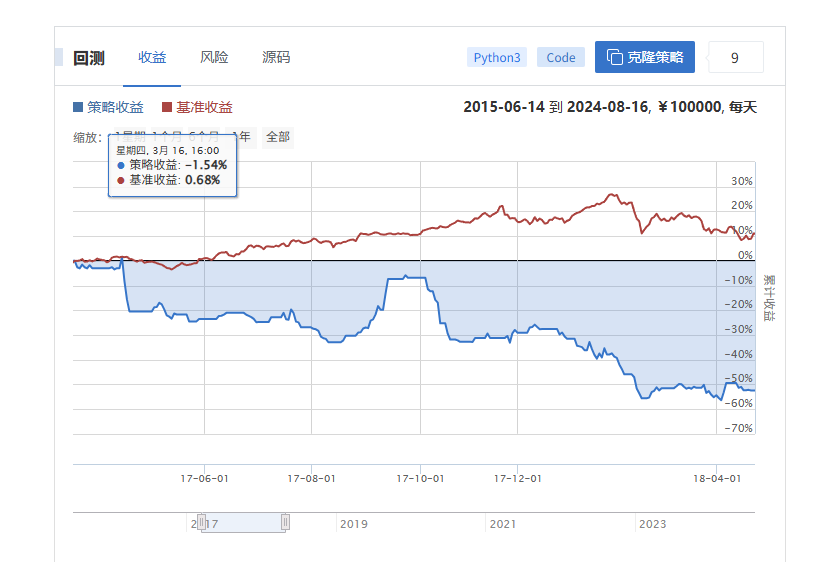Click the 克隆策略 button
The width and height of the screenshot is (832, 562).
(x=645, y=57)
